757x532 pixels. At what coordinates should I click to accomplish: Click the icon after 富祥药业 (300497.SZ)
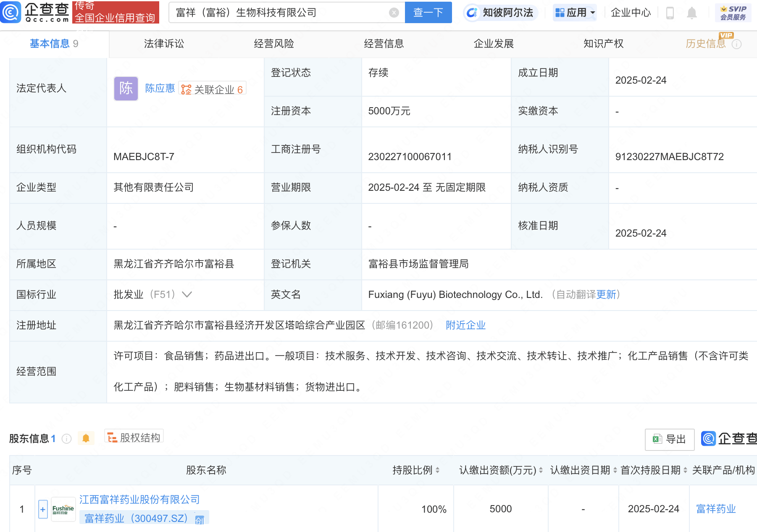(x=200, y=520)
